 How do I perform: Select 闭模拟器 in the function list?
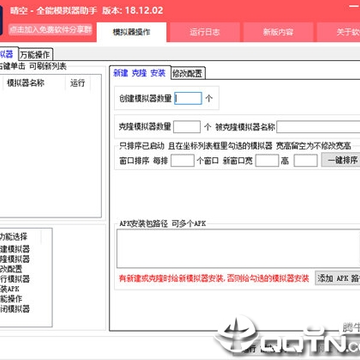click(15, 309)
